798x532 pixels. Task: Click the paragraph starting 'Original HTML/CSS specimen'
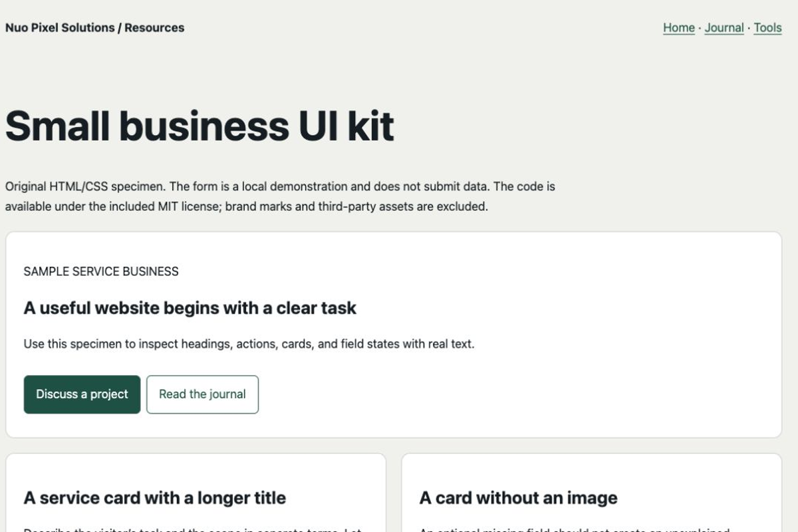(x=280, y=197)
